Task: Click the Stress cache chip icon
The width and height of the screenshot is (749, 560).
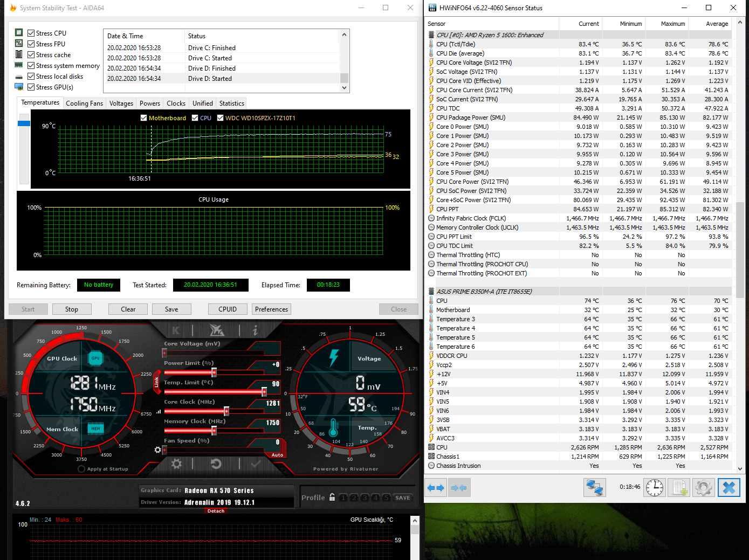Action: (x=19, y=54)
